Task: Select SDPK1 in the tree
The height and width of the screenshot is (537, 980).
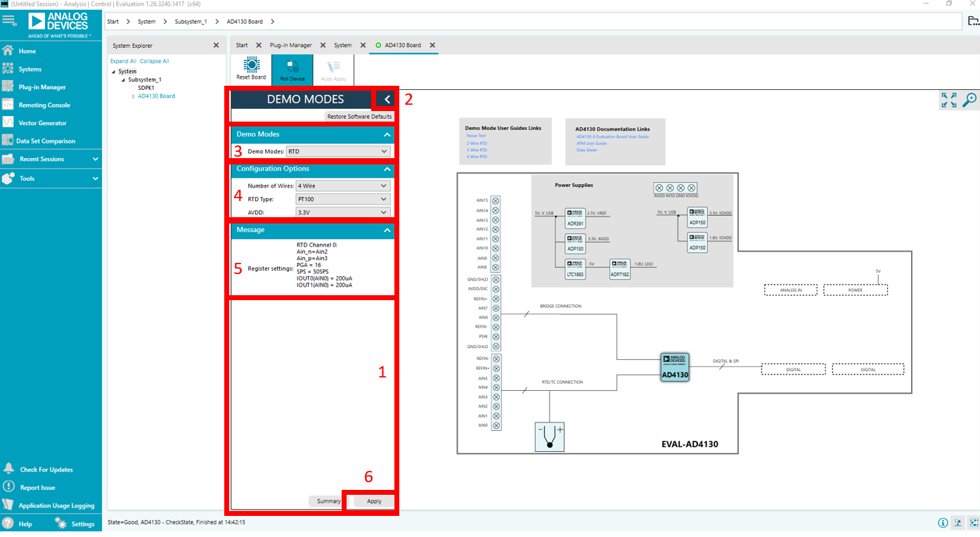Action: point(146,88)
